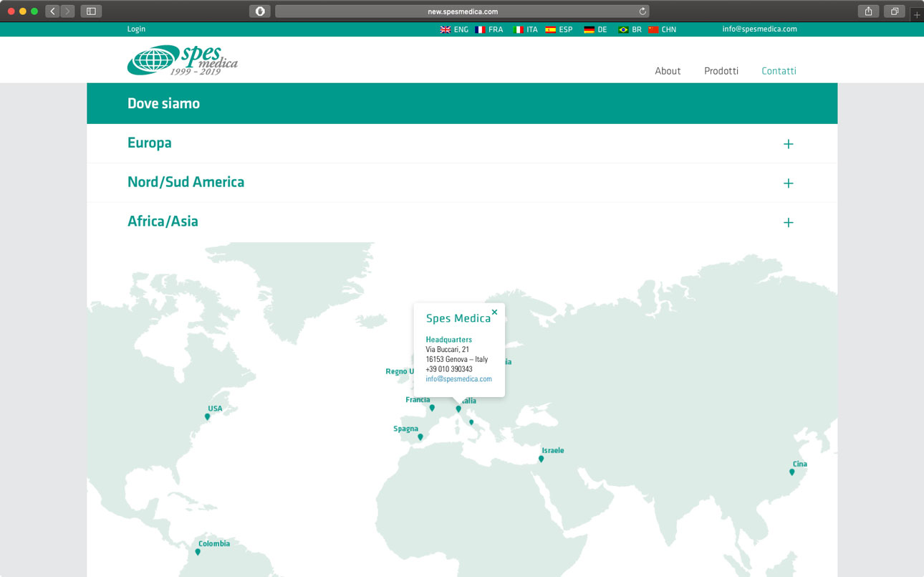
Task: Toggle the Safari sidebar button
Action: click(x=91, y=11)
